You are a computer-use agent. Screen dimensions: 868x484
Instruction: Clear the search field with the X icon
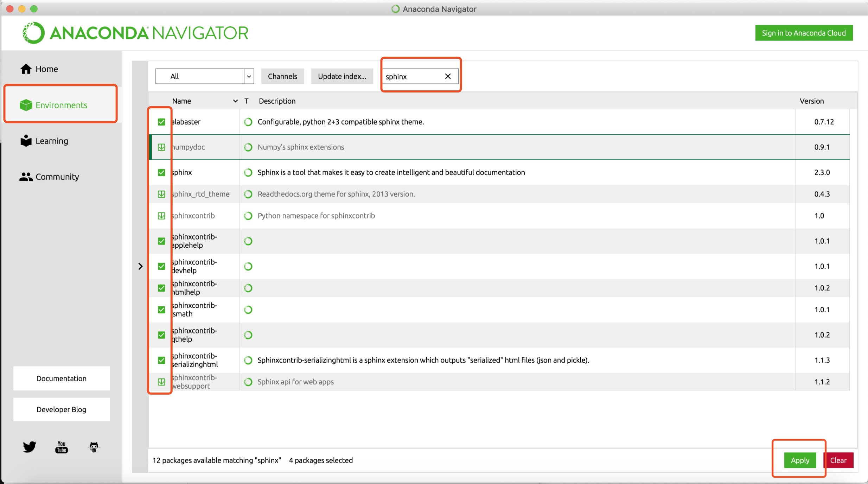click(447, 76)
